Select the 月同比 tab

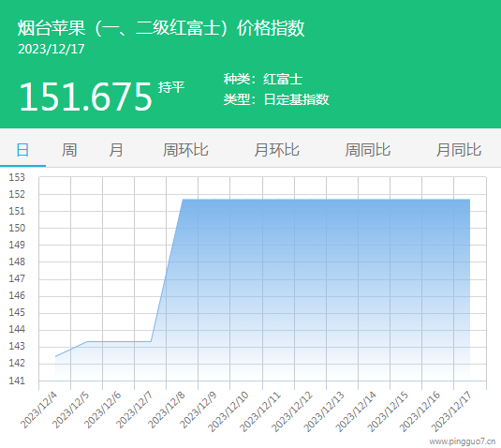pos(459,150)
